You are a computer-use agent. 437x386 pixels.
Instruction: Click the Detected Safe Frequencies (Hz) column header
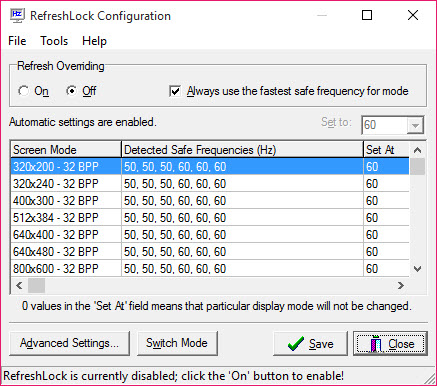pos(242,150)
